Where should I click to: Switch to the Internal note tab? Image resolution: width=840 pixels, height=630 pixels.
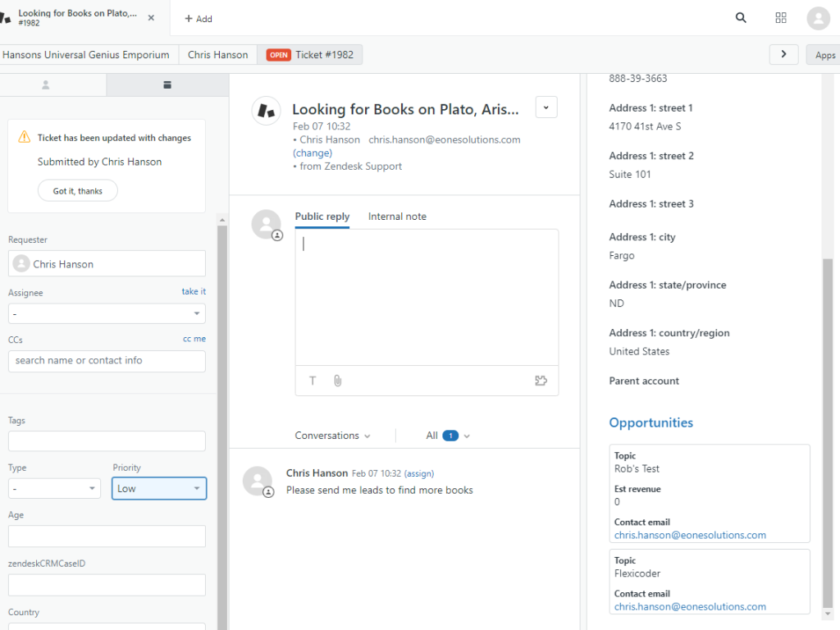coord(397,217)
